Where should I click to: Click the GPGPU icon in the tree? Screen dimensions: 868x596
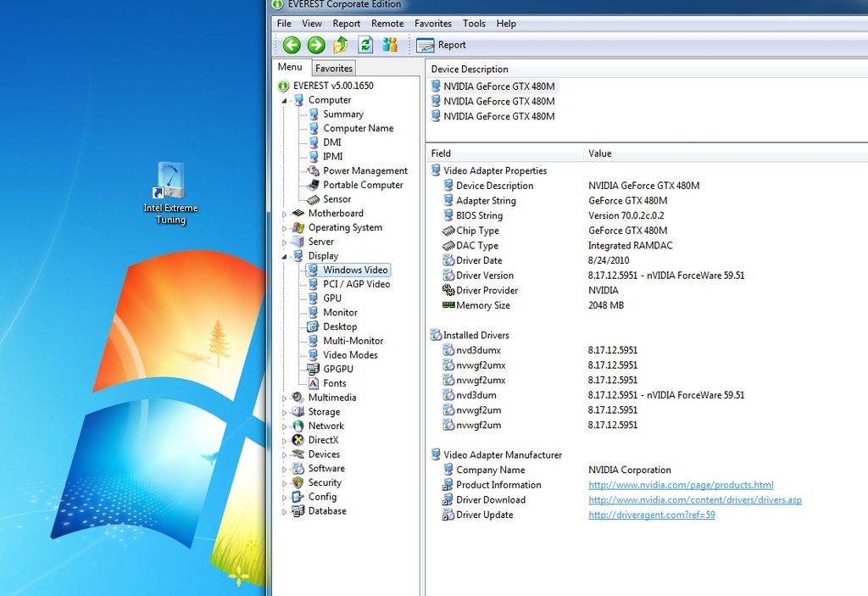314,369
